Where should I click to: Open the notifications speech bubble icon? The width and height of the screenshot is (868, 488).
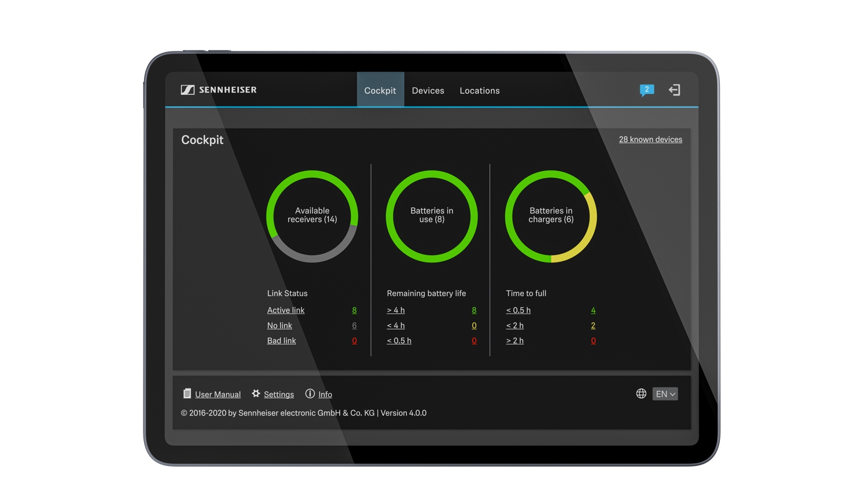pyautogui.click(x=646, y=90)
